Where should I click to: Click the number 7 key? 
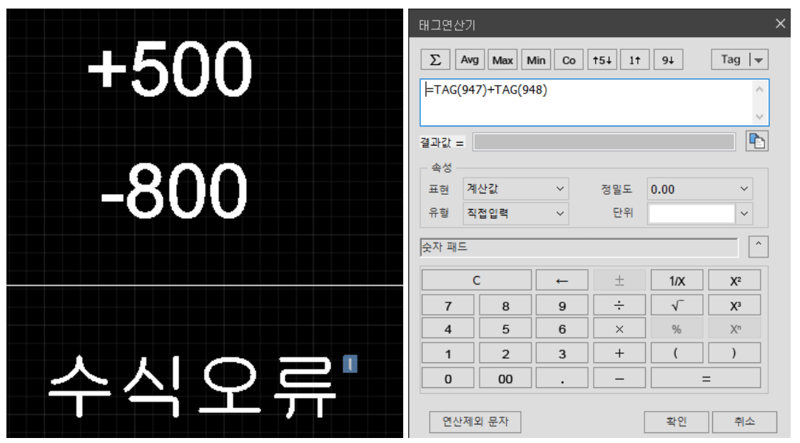[448, 305]
